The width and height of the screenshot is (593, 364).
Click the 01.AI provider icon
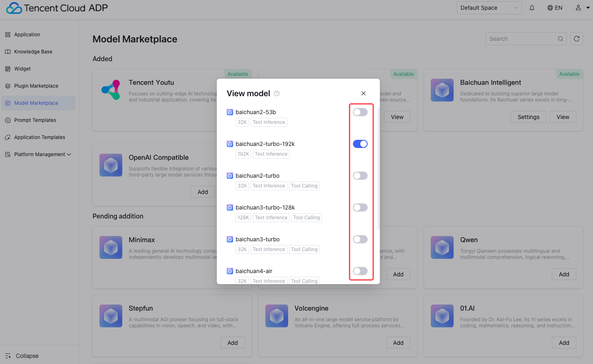point(442,316)
